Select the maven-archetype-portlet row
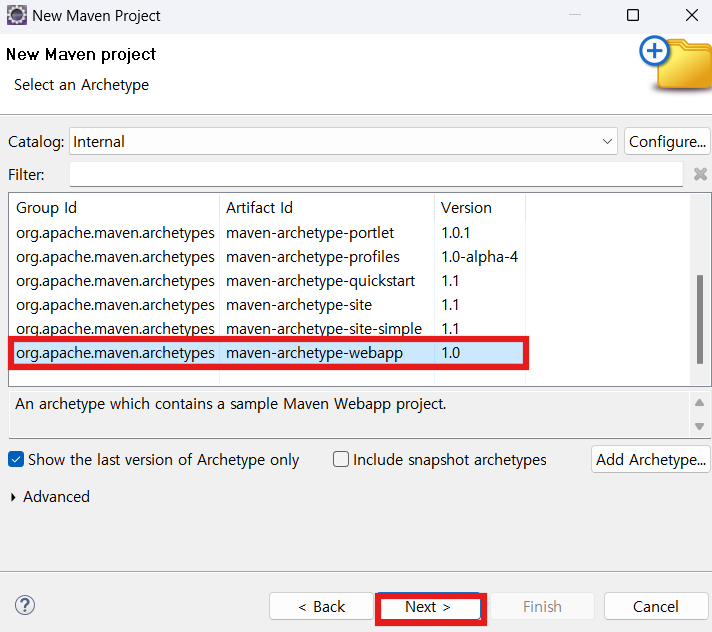 click(268, 233)
